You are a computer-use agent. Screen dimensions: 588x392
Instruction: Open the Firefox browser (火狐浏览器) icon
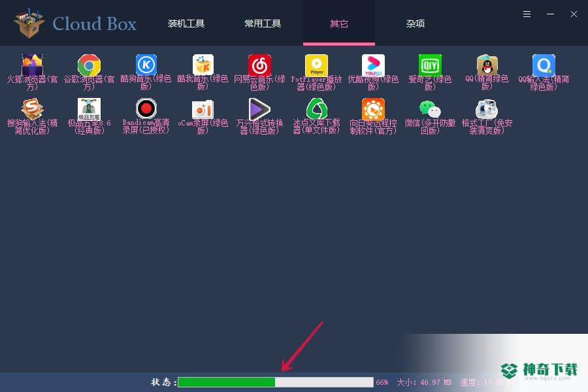(32, 65)
